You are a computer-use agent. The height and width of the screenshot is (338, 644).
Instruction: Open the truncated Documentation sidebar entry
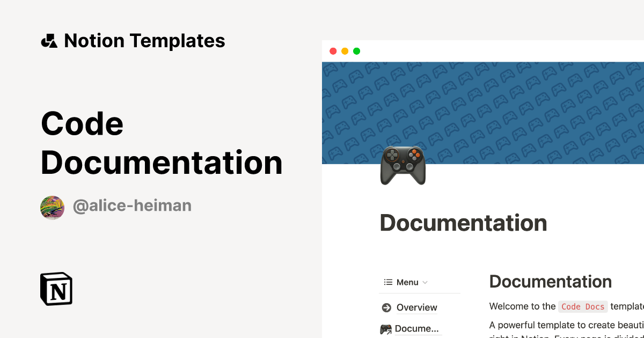coord(417,329)
